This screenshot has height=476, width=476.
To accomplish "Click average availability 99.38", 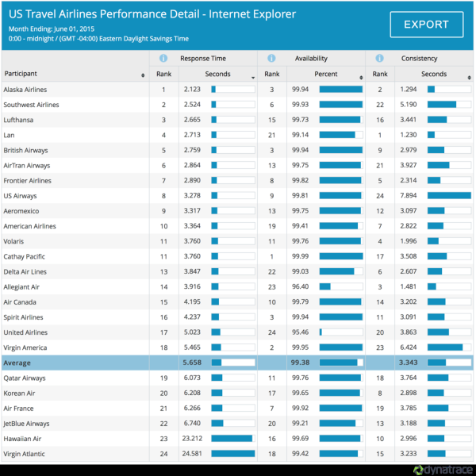I will coord(300,363).
